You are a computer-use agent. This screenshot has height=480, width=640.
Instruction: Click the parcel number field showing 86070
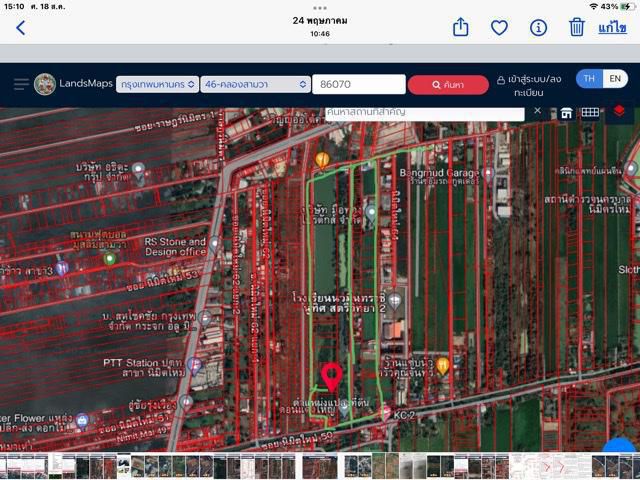pyautogui.click(x=359, y=84)
